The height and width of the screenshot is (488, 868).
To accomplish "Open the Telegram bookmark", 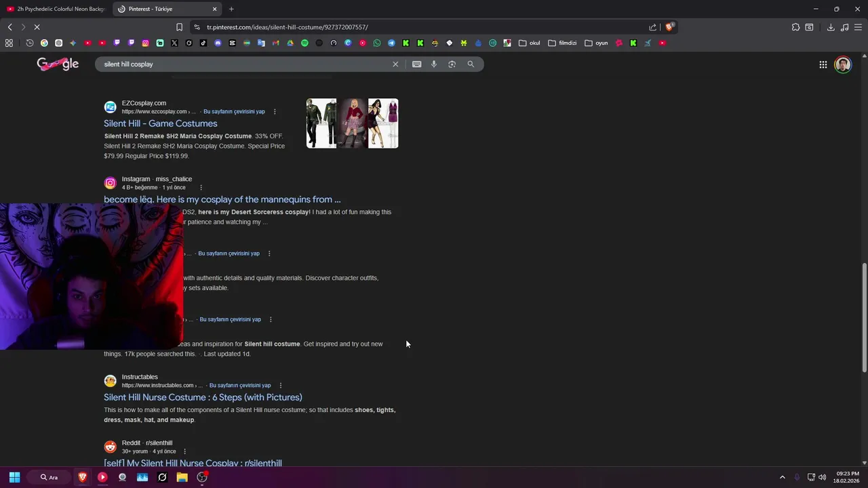I will point(391,43).
